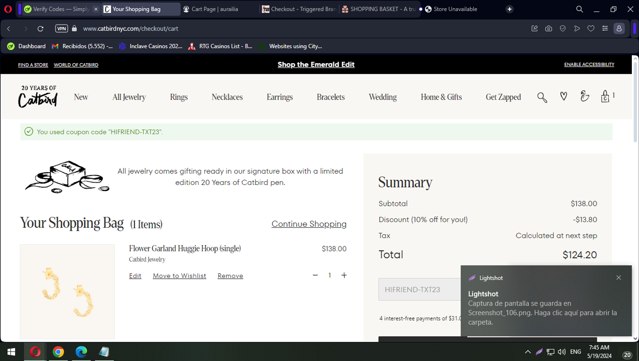Viewport: 639px width, 361px height.
Task: Open a new tab with plus button
Action: click(x=509, y=9)
